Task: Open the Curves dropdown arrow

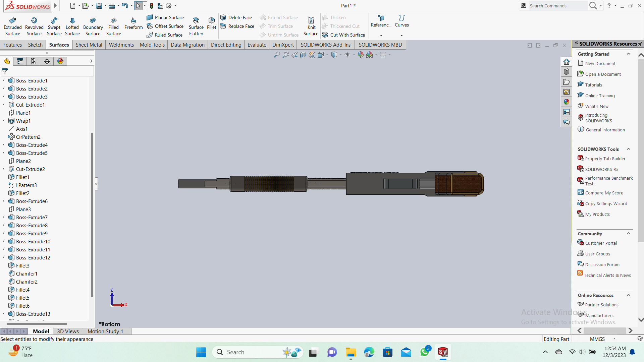Action: [401, 36]
